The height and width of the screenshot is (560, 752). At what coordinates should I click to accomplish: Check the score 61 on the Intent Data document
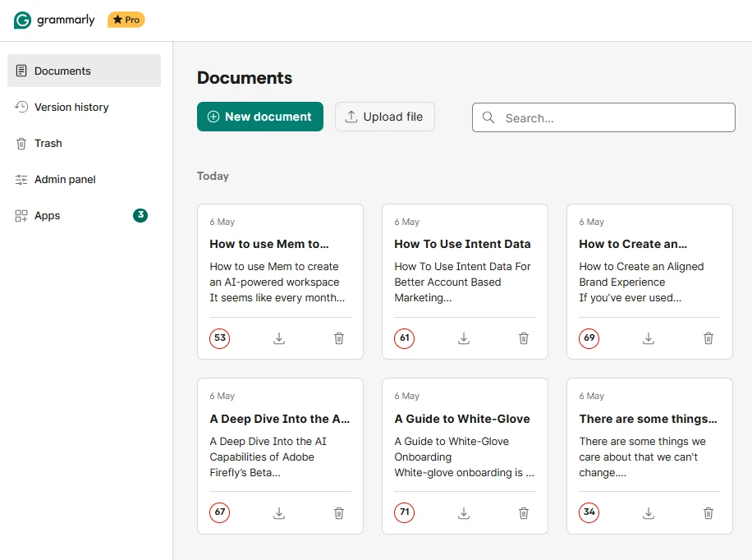tap(404, 338)
